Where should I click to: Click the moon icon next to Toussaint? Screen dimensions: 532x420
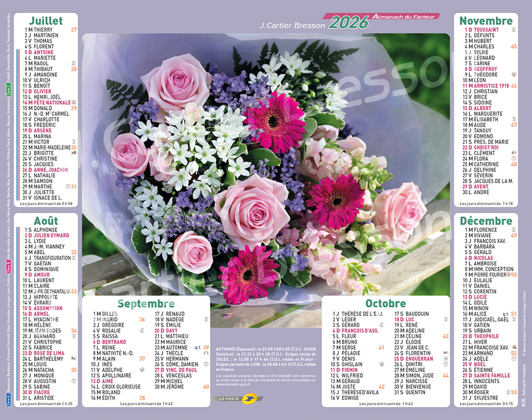click(x=514, y=30)
